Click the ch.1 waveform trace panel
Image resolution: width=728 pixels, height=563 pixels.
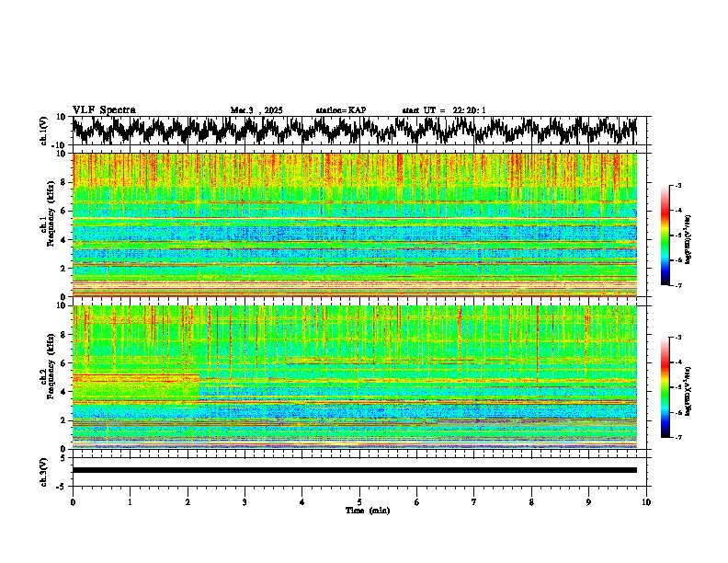click(x=359, y=131)
